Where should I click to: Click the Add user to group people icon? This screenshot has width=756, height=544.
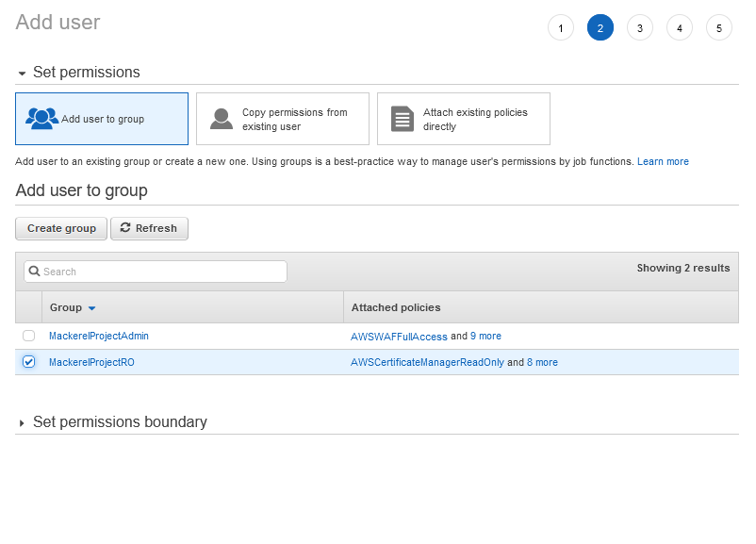(42, 119)
